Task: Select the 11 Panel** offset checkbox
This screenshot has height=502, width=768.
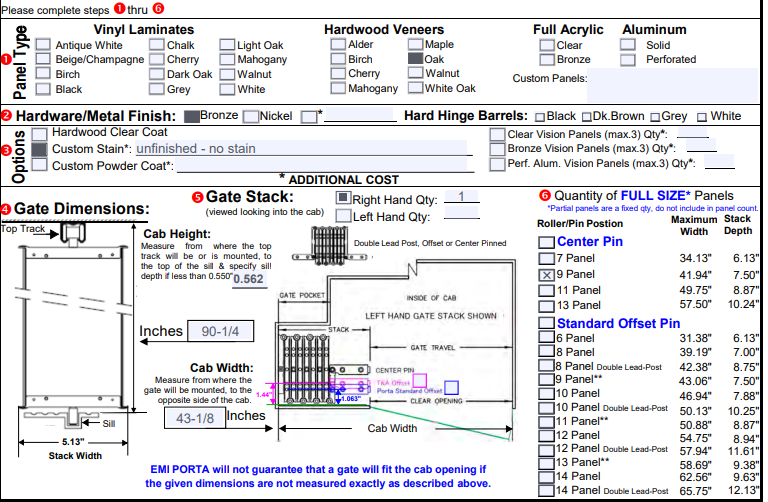Action: (x=546, y=422)
